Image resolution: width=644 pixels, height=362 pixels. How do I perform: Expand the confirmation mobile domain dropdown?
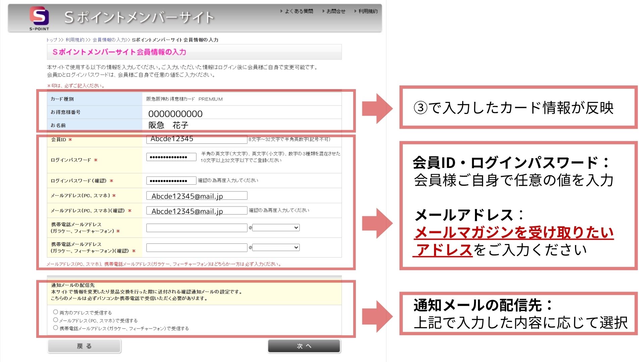pyautogui.click(x=276, y=248)
